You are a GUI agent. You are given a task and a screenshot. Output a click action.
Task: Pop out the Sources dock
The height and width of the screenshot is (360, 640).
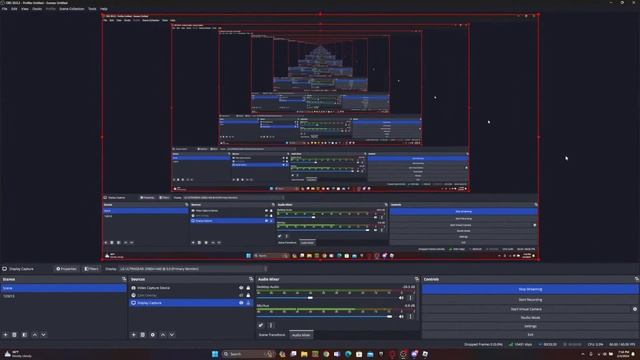(251, 279)
